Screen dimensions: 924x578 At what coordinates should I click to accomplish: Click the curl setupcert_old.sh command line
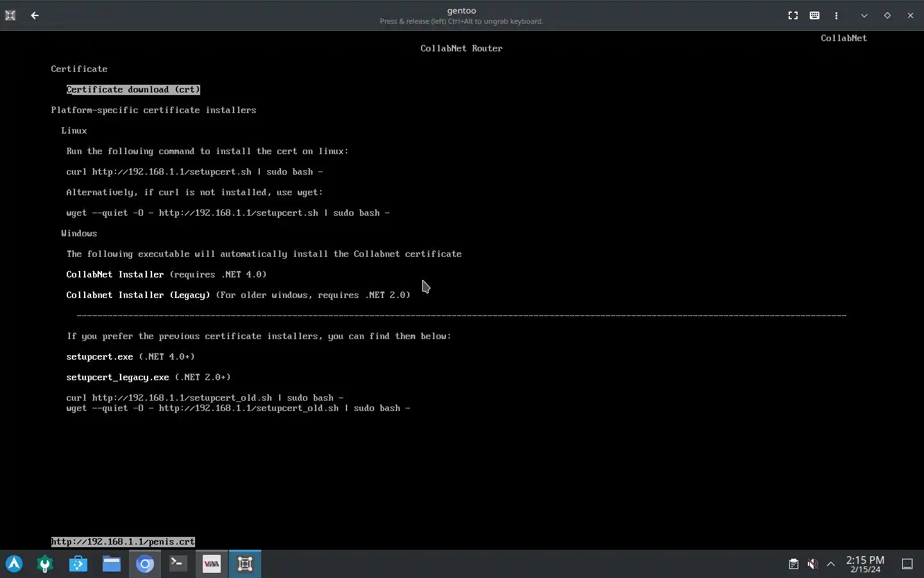[205, 398]
